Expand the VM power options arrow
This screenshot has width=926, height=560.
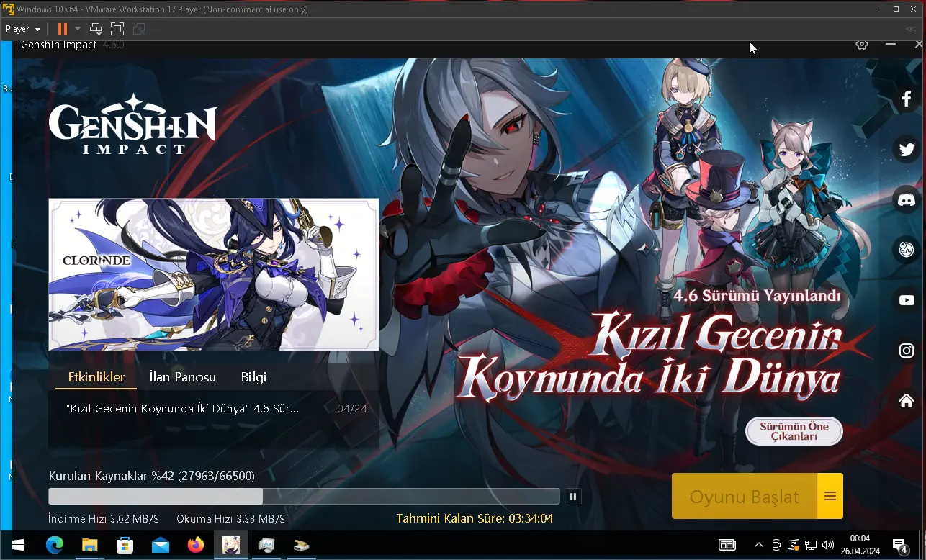[76, 30]
